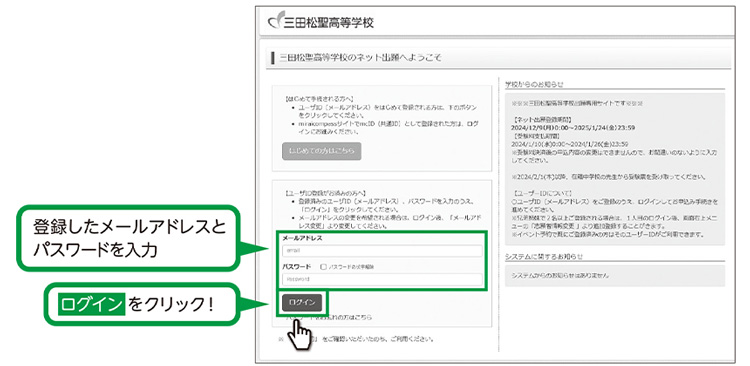
Task: Focus the パスワード password input field
Action: [x=382, y=279]
